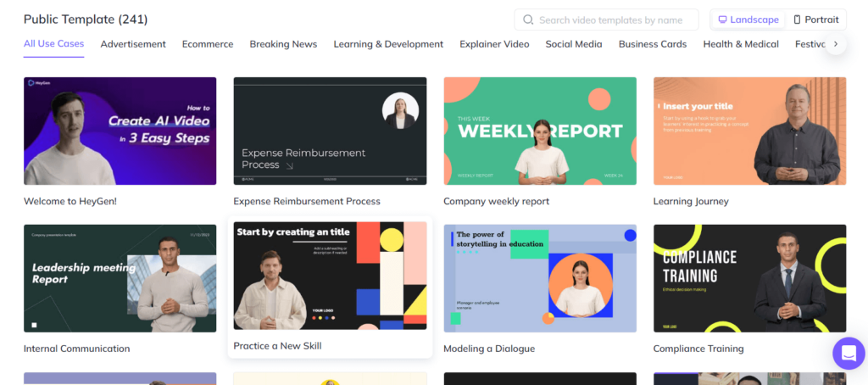Click the Portrait phone icon
This screenshot has width=868, height=385.
797,20
